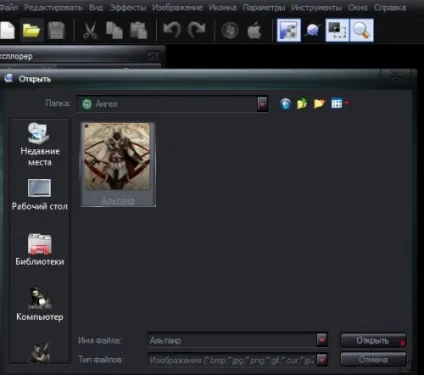The width and height of the screenshot is (424, 375).
Task: Click the Windows icon format button
Action: pyautogui.click(x=230, y=31)
